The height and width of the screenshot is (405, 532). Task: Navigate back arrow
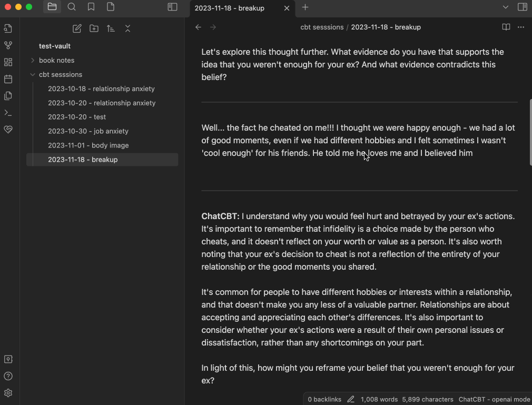click(x=199, y=27)
